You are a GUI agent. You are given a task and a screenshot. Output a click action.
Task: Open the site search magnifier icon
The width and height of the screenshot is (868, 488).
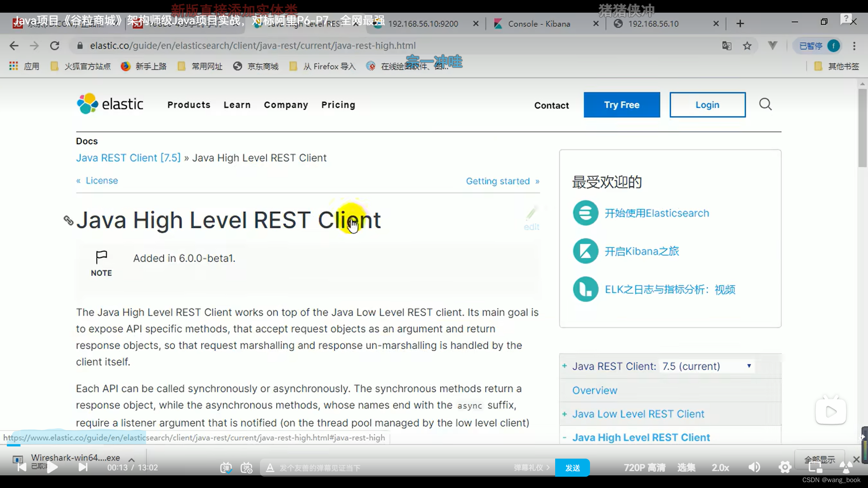click(x=765, y=104)
